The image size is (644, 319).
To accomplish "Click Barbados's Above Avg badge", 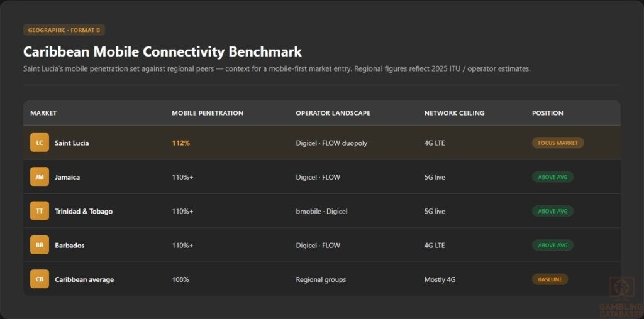I will point(552,245).
